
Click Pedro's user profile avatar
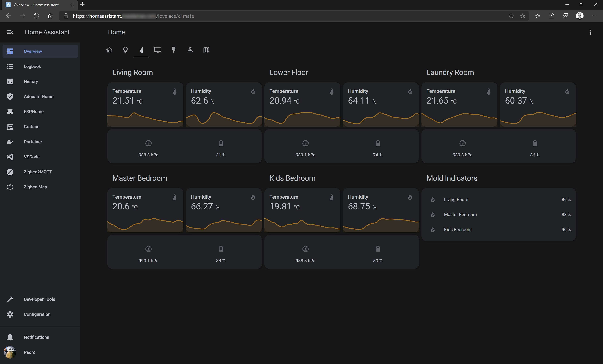(x=10, y=352)
